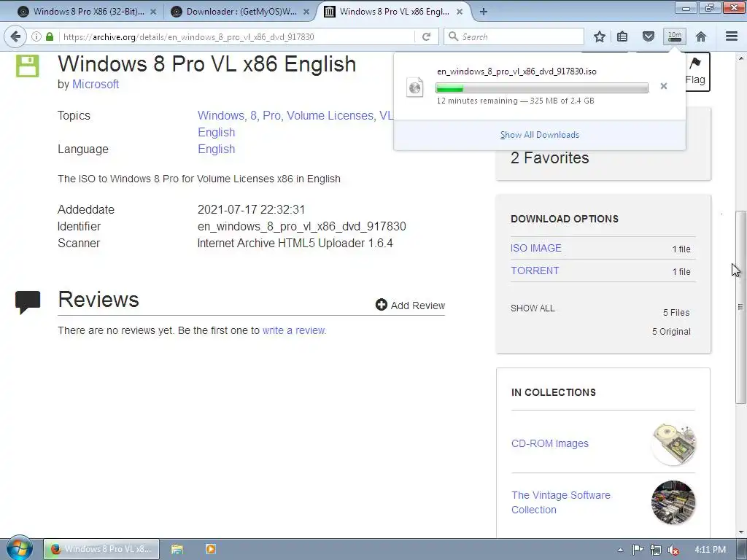Click the browser Search box
This screenshot has height=560, width=747.
pos(514,36)
